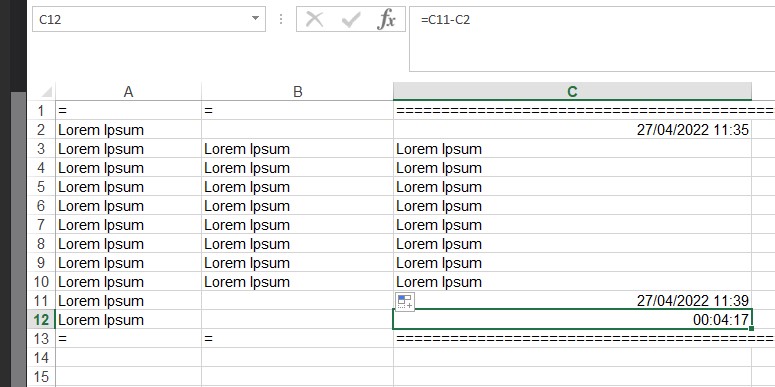This screenshot has width=775, height=387.
Task: Click the Enter checkmark formula bar icon
Action: point(351,20)
